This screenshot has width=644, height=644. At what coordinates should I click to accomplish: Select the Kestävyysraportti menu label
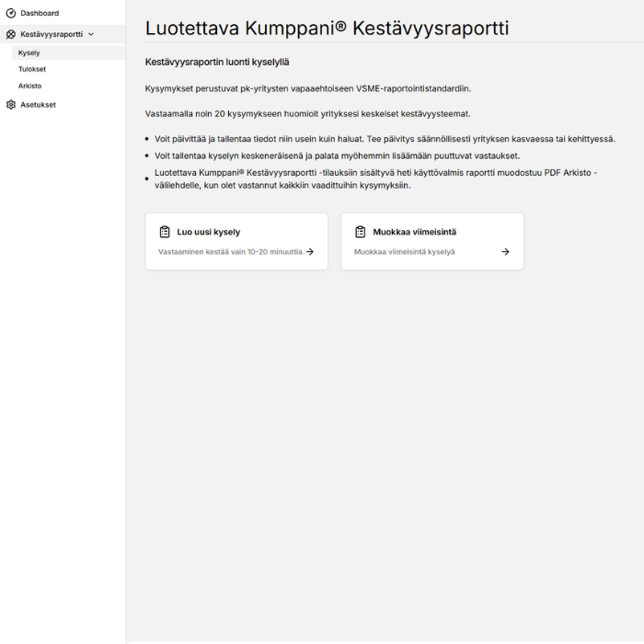52,34
